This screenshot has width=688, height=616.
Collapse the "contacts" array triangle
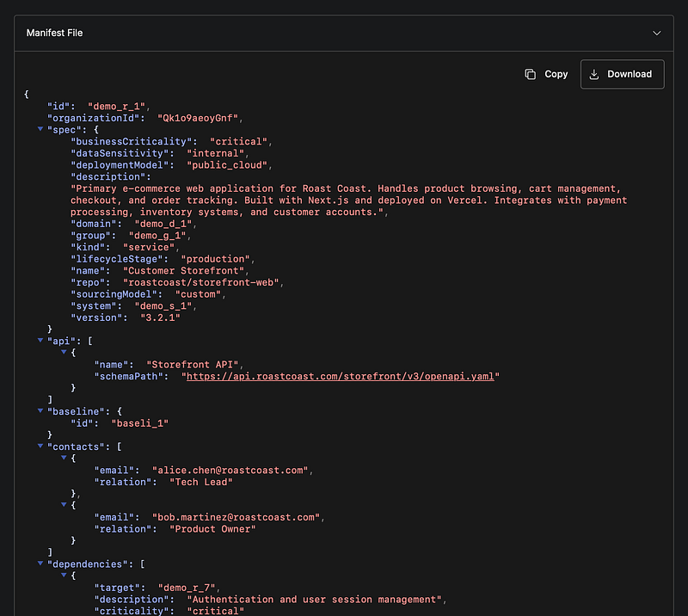coord(40,447)
